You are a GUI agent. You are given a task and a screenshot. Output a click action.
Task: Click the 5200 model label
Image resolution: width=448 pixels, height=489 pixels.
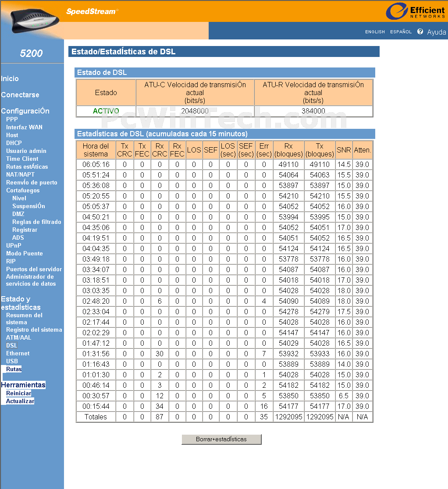pyautogui.click(x=31, y=53)
